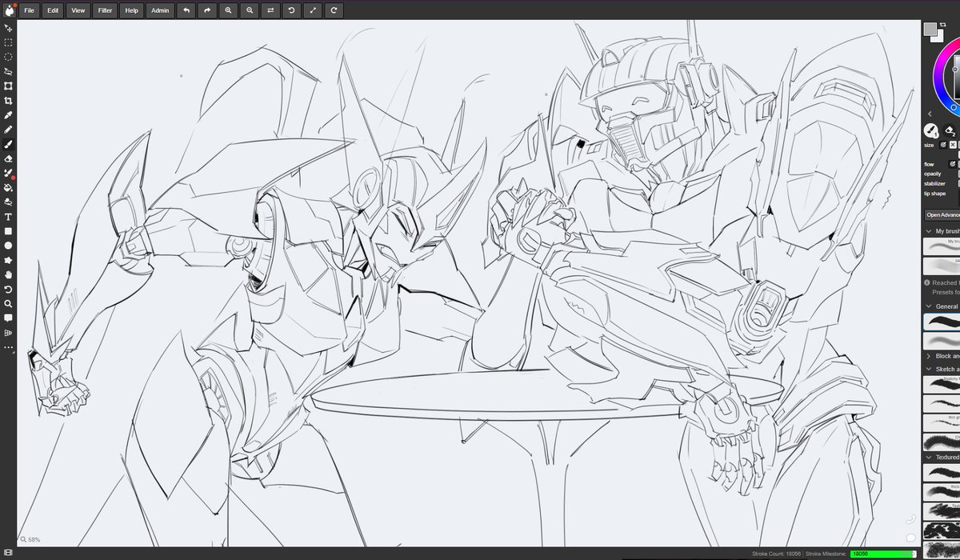Image resolution: width=960 pixels, height=560 pixels.
Task: Toggle pen pressure for size
Action: (x=943, y=145)
